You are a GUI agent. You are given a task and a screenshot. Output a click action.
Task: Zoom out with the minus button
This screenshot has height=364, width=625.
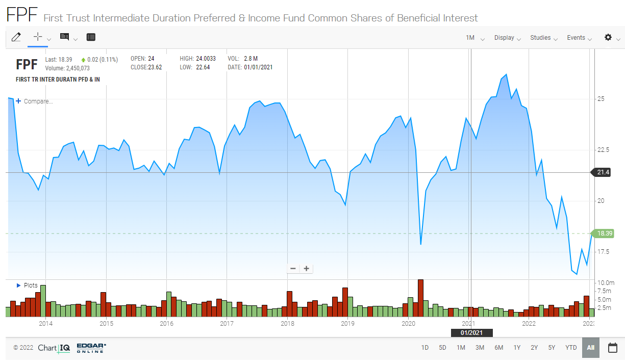pyautogui.click(x=293, y=269)
